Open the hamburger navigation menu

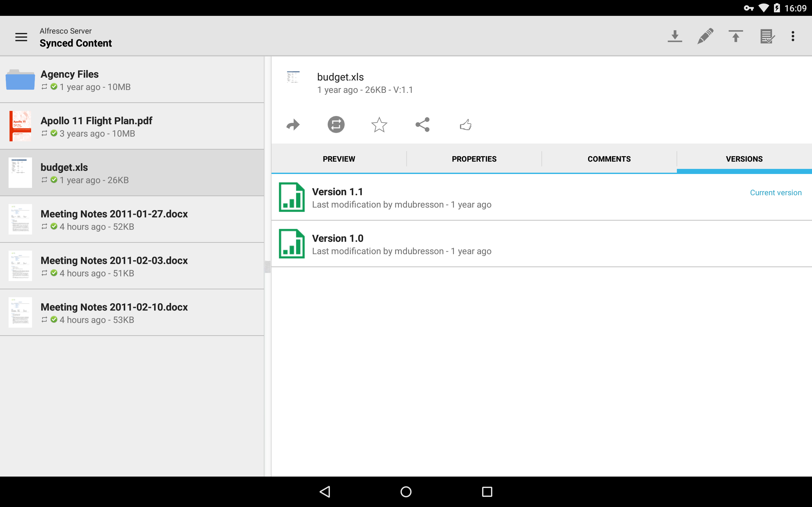pyautogui.click(x=21, y=37)
